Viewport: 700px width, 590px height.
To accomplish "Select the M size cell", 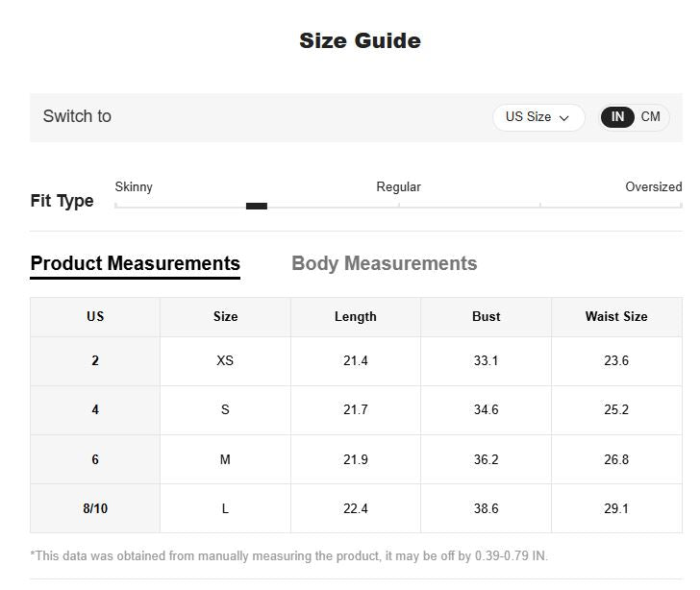I will coord(225,459).
